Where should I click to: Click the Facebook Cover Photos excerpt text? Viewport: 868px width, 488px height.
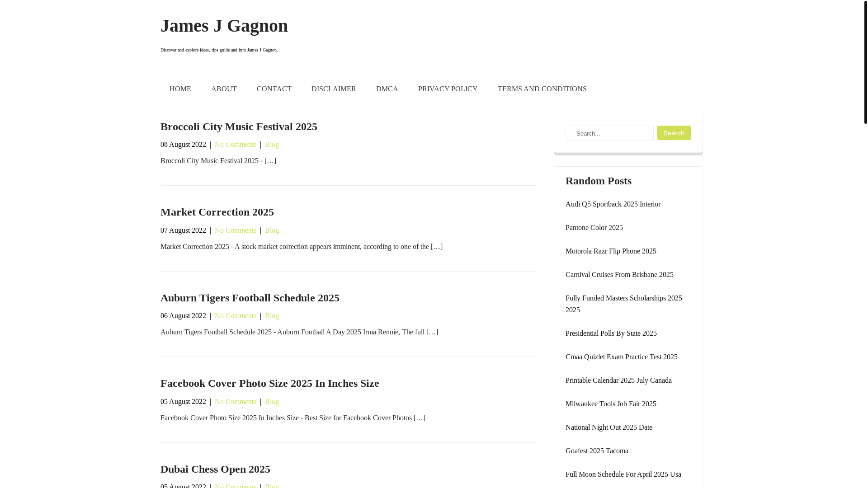point(293,418)
